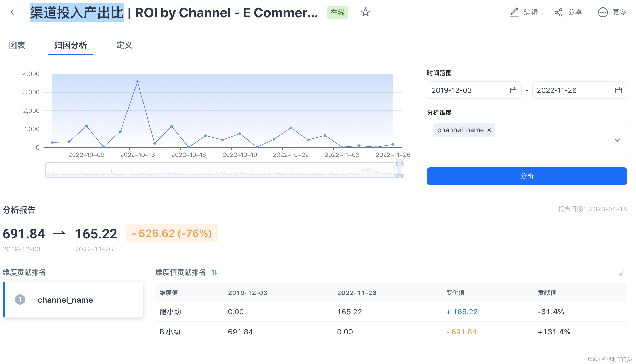Click the 变化值 column header
Image resolution: width=636 pixels, height=364 pixels.
point(455,293)
